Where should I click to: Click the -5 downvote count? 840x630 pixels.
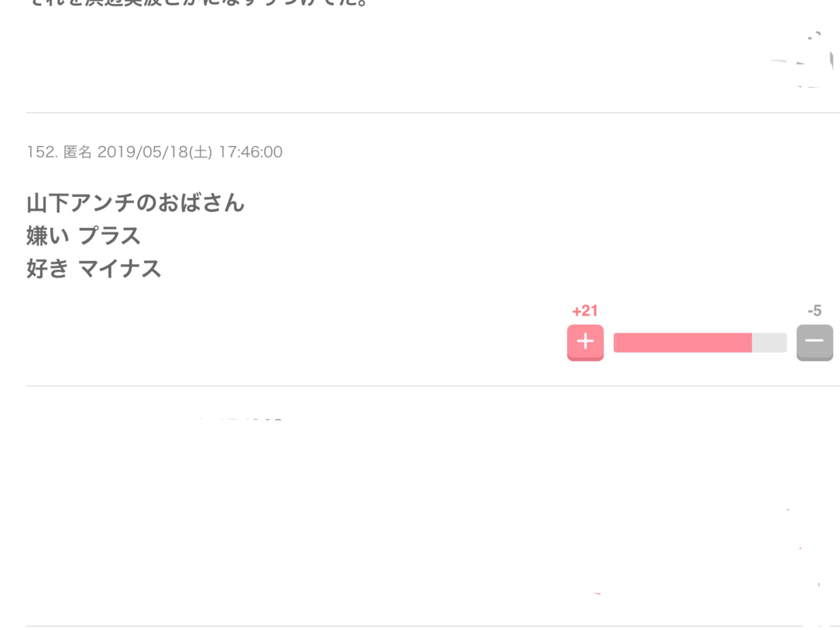click(x=814, y=310)
